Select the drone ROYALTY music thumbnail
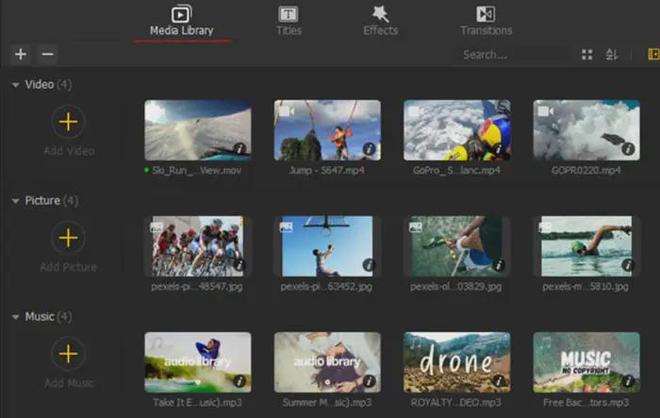 pos(456,362)
